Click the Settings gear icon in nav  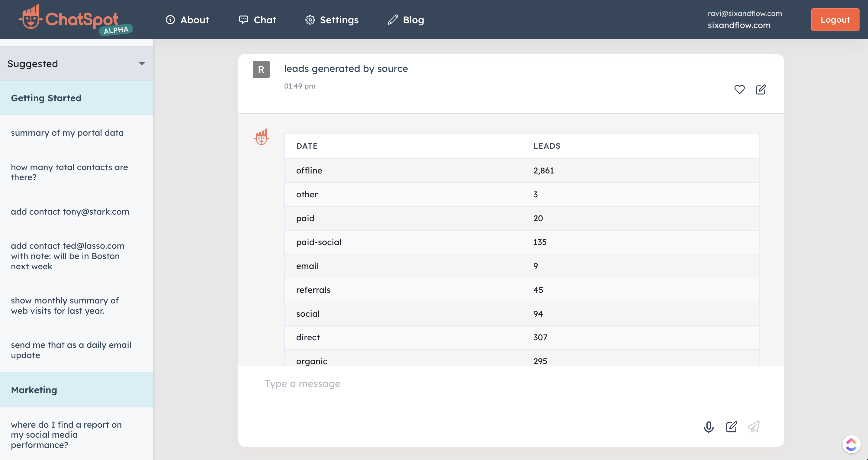310,19
